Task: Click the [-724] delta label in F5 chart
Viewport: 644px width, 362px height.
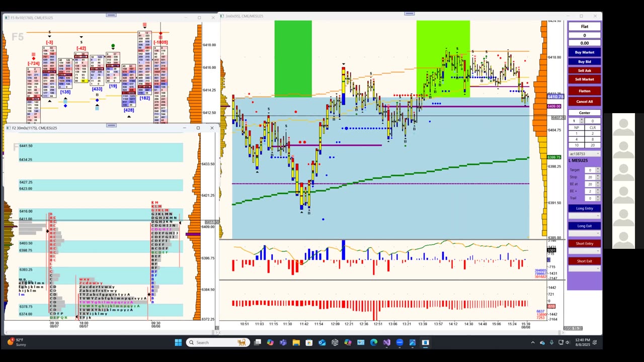Action: 33,63
